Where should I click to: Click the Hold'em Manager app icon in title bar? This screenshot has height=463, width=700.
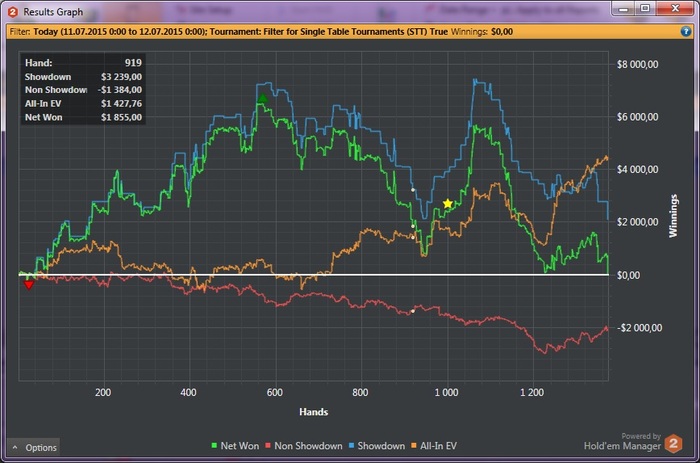[13, 12]
